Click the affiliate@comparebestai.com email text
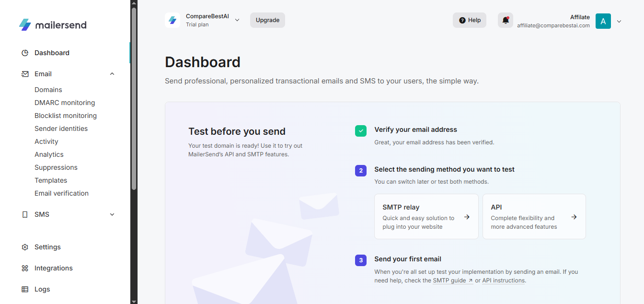Viewport: 644px width, 304px height. click(x=553, y=26)
